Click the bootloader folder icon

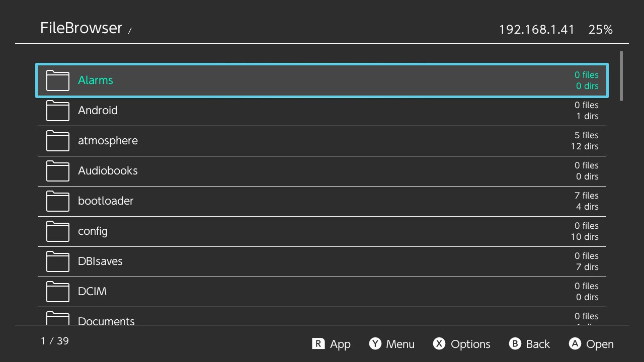pos(57,201)
